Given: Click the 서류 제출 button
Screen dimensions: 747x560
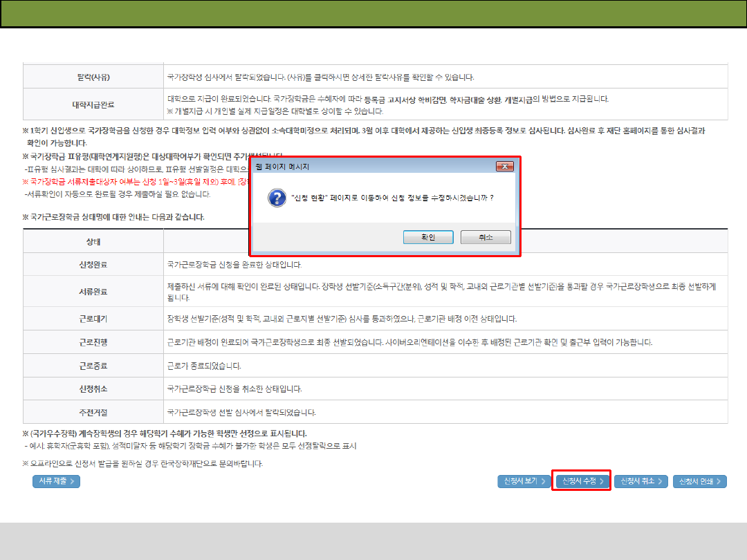Looking at the screenshot, I should click(56, 481).
